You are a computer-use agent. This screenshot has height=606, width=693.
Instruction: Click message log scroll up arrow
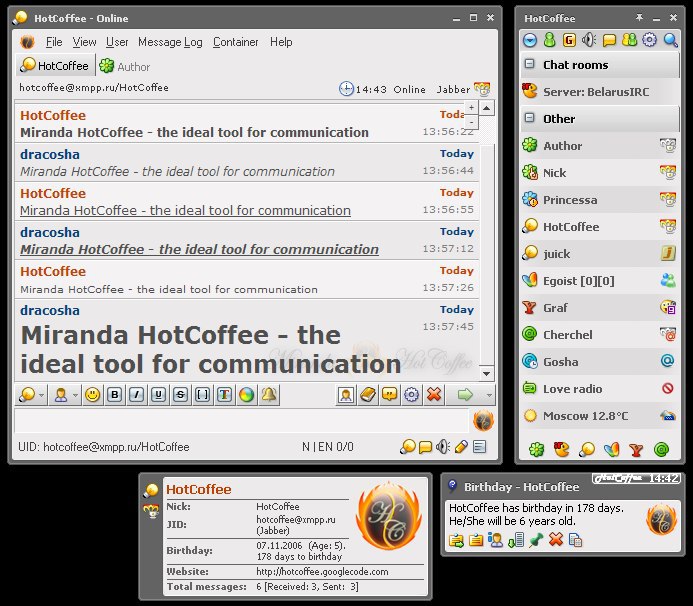[487, 108]
